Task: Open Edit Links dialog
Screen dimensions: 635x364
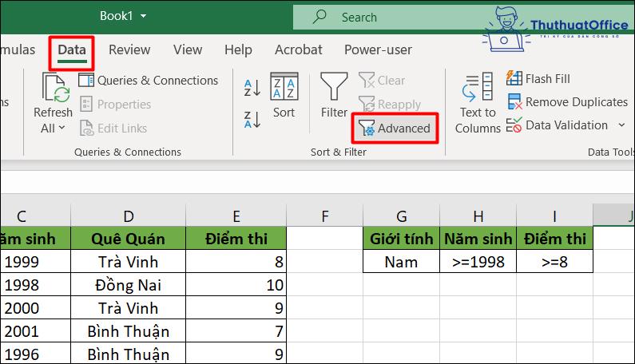Action: [113, 129]
